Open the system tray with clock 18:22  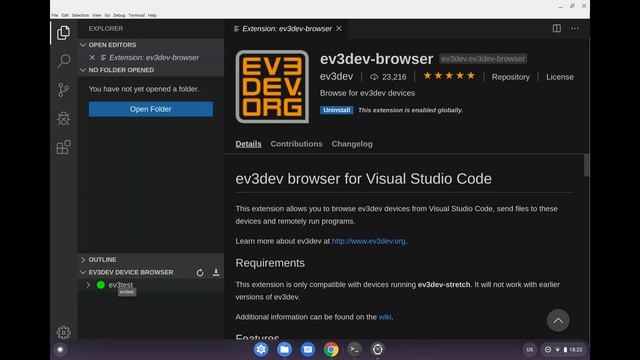pos(564,349)
